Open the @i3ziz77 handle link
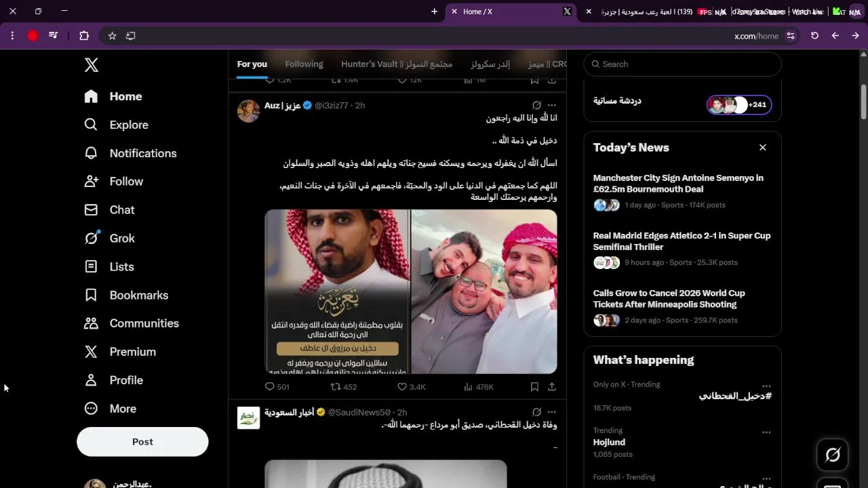 (331, 106)
